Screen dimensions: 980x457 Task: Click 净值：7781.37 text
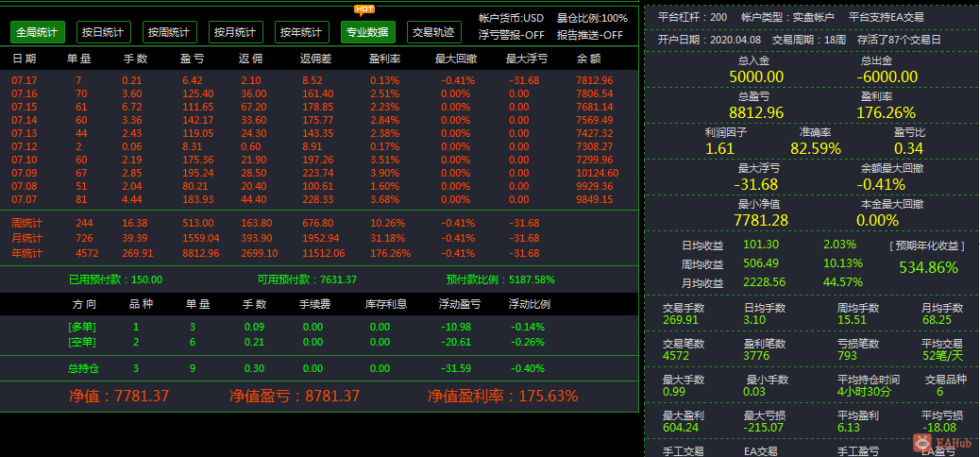pyautogui.click(x=119, y=396)
